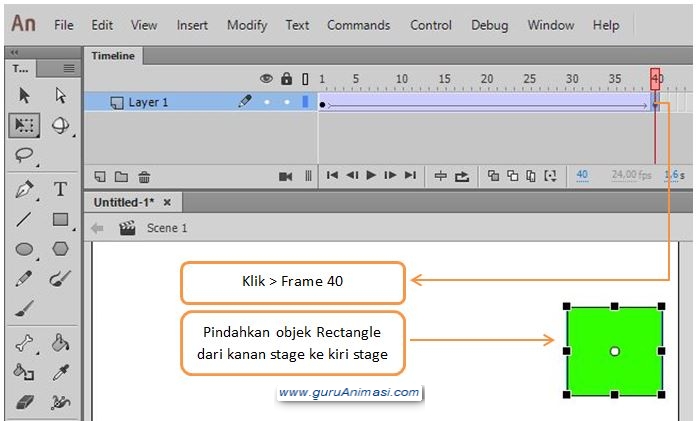Step back one frame
698x421 pixels.
352,175
